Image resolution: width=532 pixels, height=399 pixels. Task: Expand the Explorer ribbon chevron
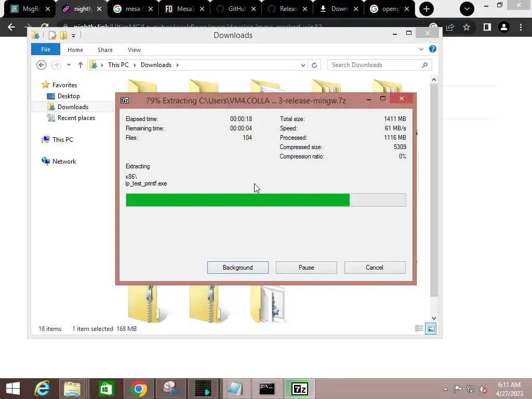pos(421,49)
